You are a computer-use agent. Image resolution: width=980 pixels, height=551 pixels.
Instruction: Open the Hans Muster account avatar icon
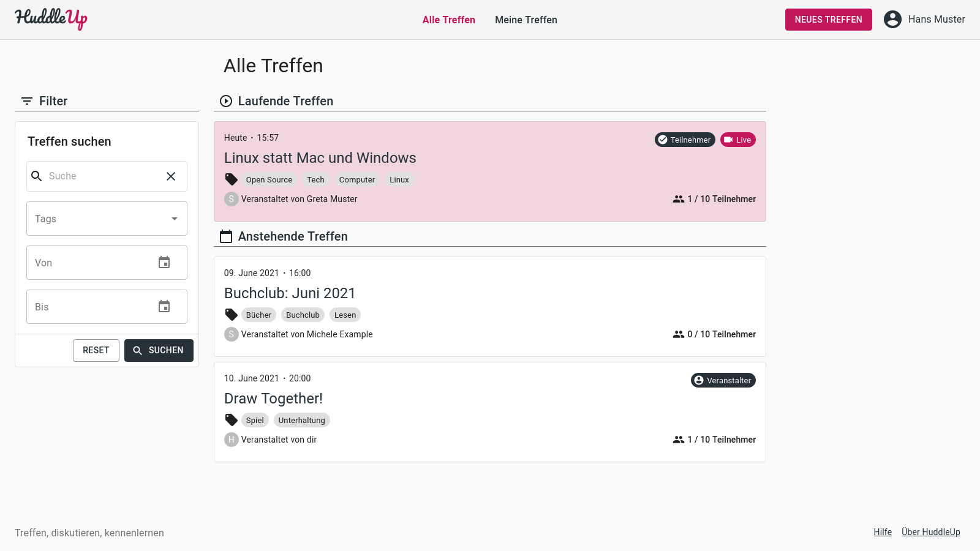coord(892,20)
